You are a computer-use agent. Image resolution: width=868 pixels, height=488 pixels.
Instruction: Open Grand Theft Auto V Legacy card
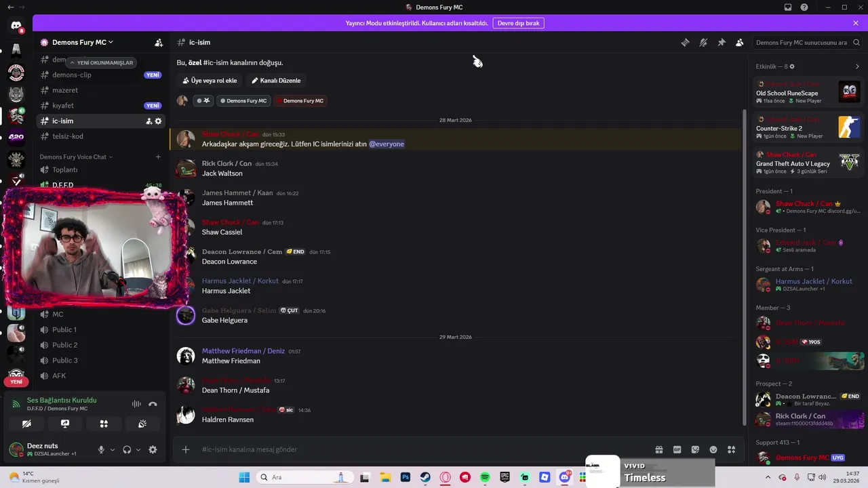point(808,163)
